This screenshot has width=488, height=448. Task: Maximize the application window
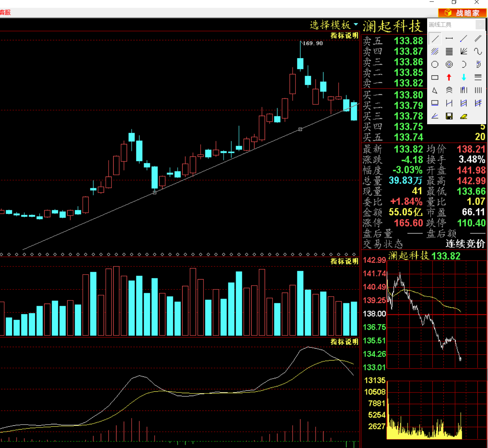click(454, 2)
